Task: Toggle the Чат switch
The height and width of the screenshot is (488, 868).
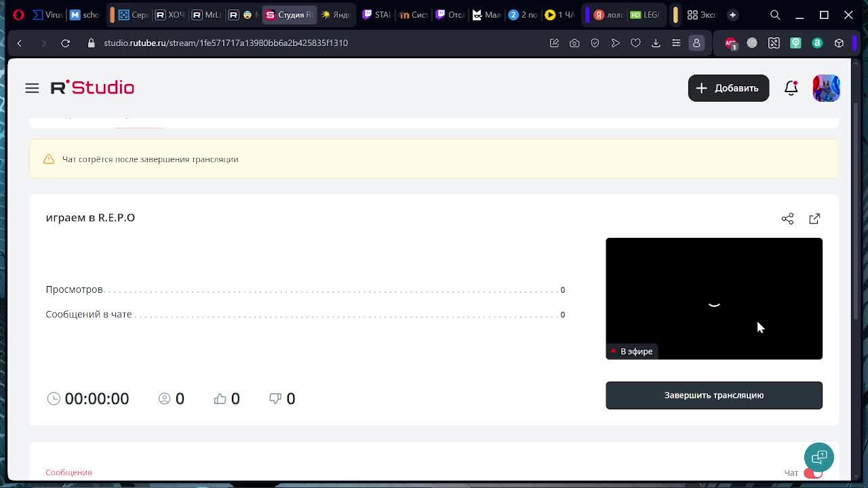Action: click(x=812, y=473)
